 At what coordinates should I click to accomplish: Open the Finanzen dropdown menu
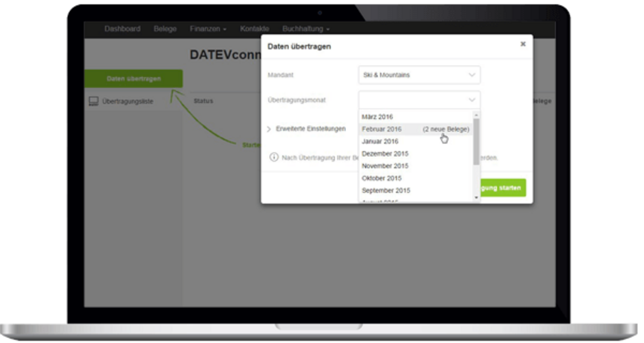click(x=208, y=29)
